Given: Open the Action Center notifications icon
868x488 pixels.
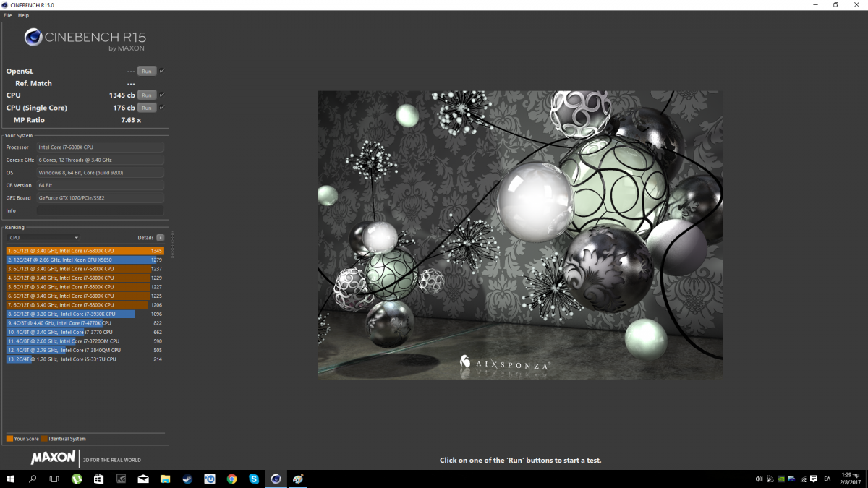Looking at the screenshot, I should (814, 479).
